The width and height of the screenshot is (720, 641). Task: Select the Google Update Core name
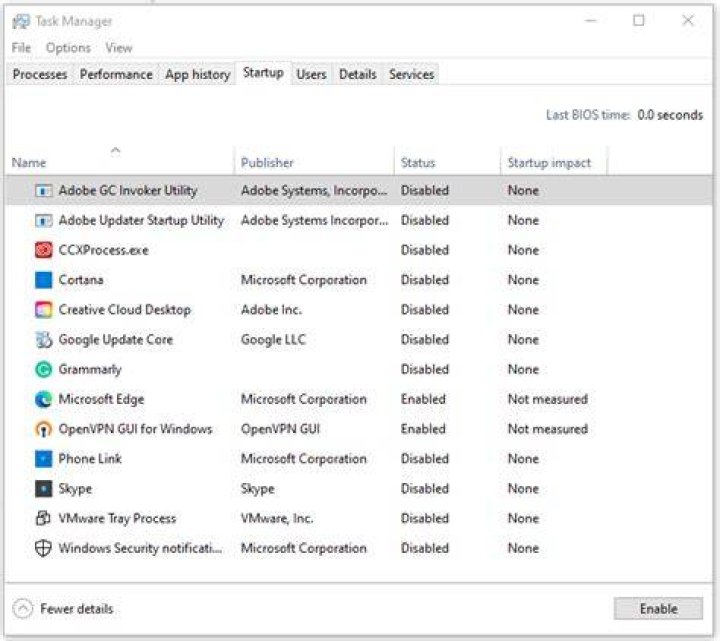click(x=116, y=340)
